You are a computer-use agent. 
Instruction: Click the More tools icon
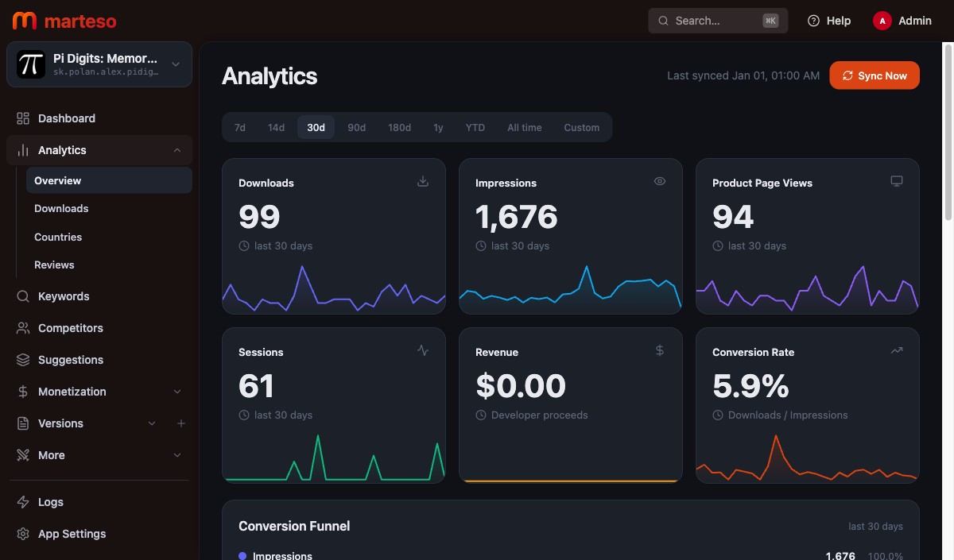pyautogui.click(x=23, y=455)
